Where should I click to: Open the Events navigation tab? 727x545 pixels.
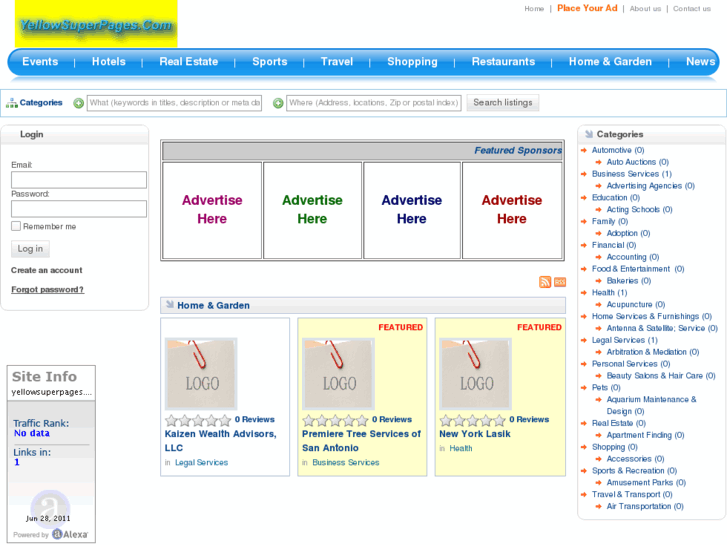pyautogui.click(x=40, y=62)
